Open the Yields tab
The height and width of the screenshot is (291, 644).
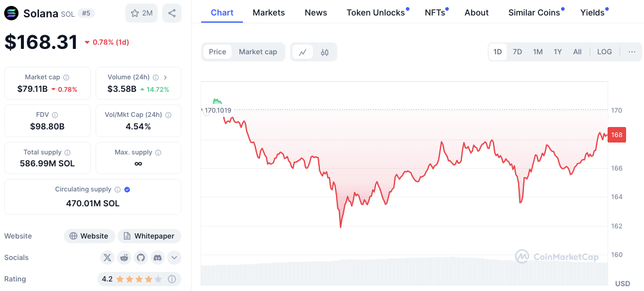tap(592, 13)
